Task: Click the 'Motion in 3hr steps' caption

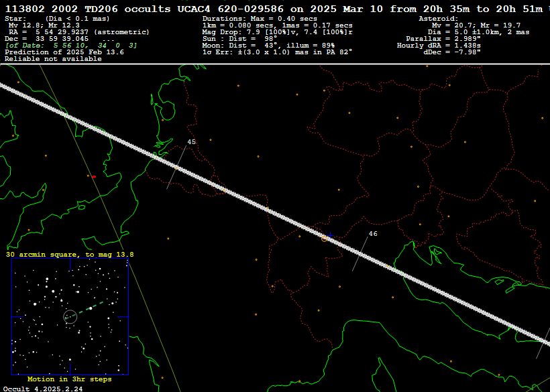Action: pos(70,379)
